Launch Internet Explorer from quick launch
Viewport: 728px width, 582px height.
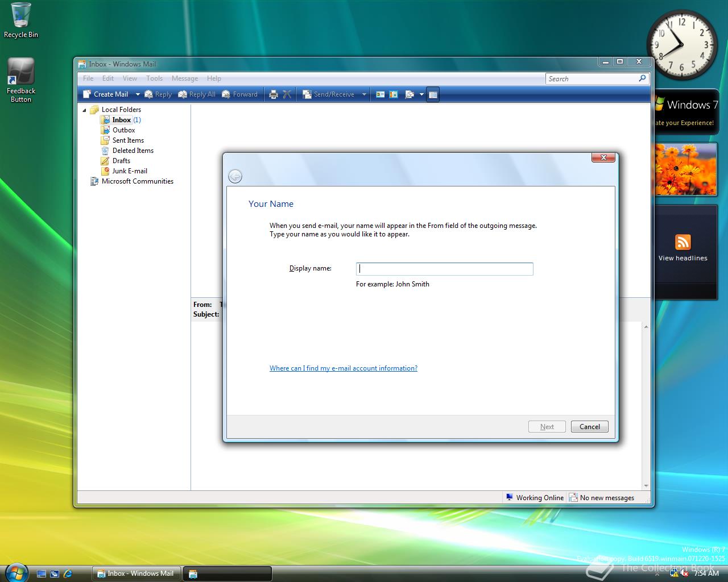pos(68,573)
